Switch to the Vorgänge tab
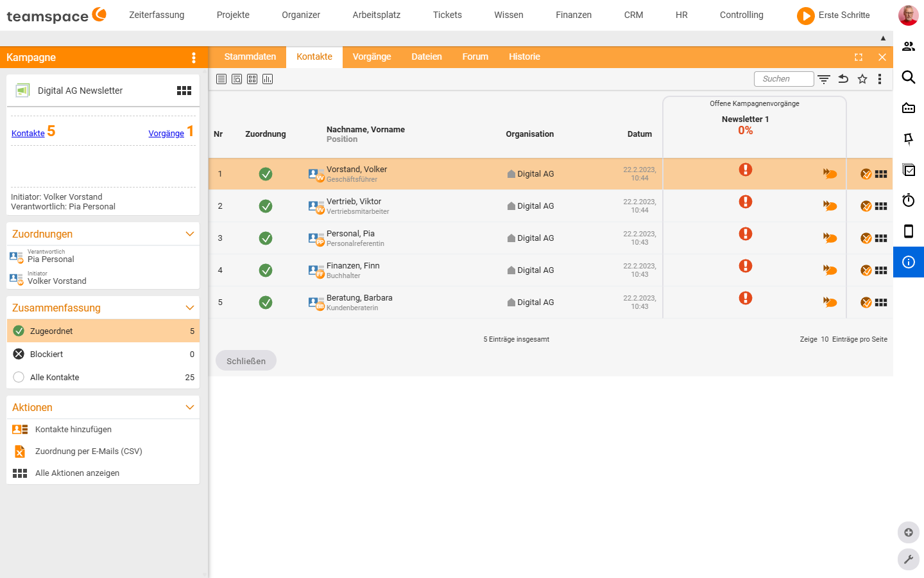The width and height of the screenshot is (924, 578). click(372, 57)
